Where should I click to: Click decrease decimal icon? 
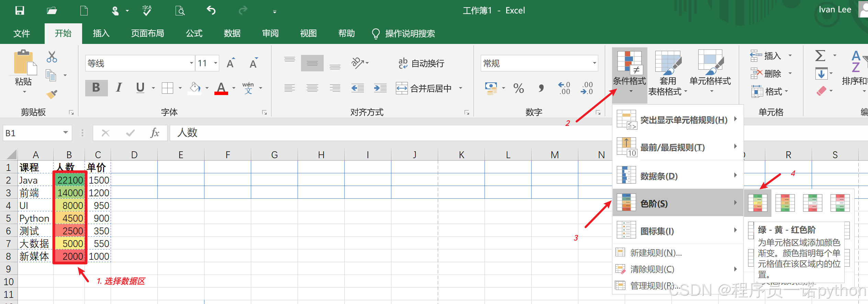coord(587,88)
